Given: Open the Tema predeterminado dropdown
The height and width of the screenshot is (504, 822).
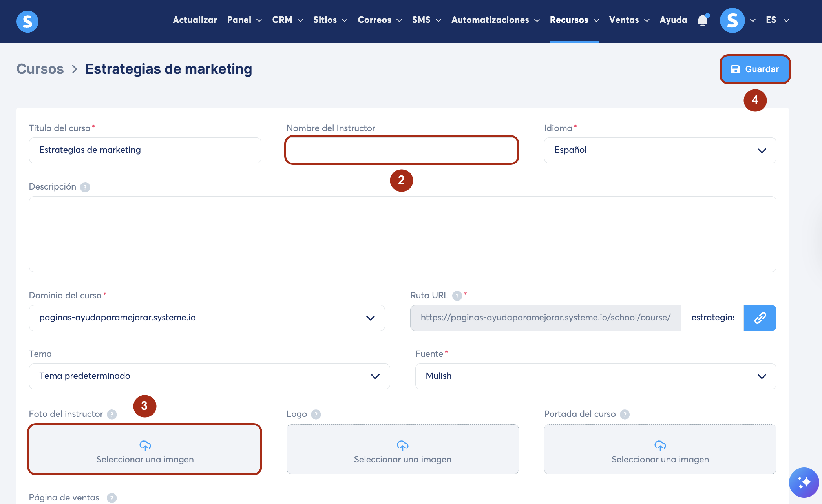Looking at the screenshot, I should 209,376.
